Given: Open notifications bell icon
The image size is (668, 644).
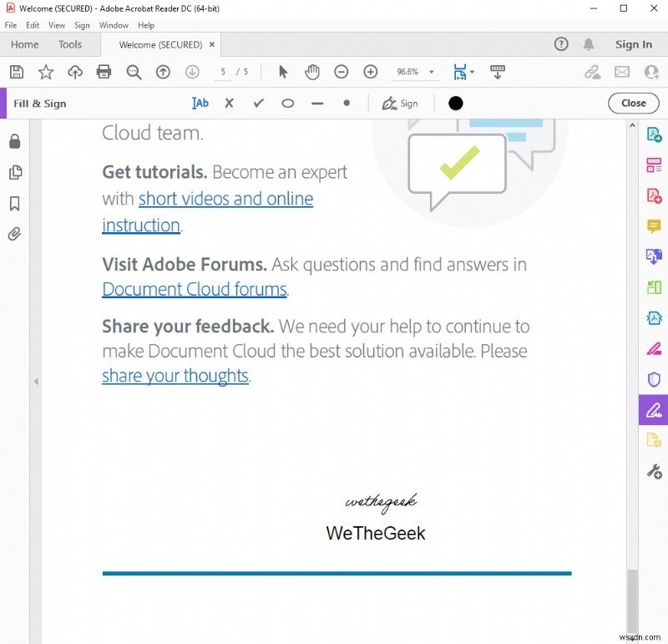Looking at the screenshot, I should point(589,44).
